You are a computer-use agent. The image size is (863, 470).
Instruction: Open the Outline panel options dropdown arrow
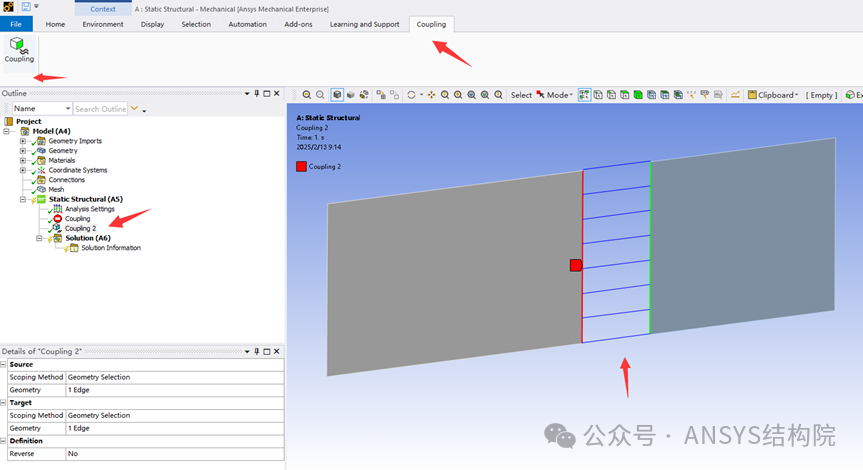coord(247,94)
